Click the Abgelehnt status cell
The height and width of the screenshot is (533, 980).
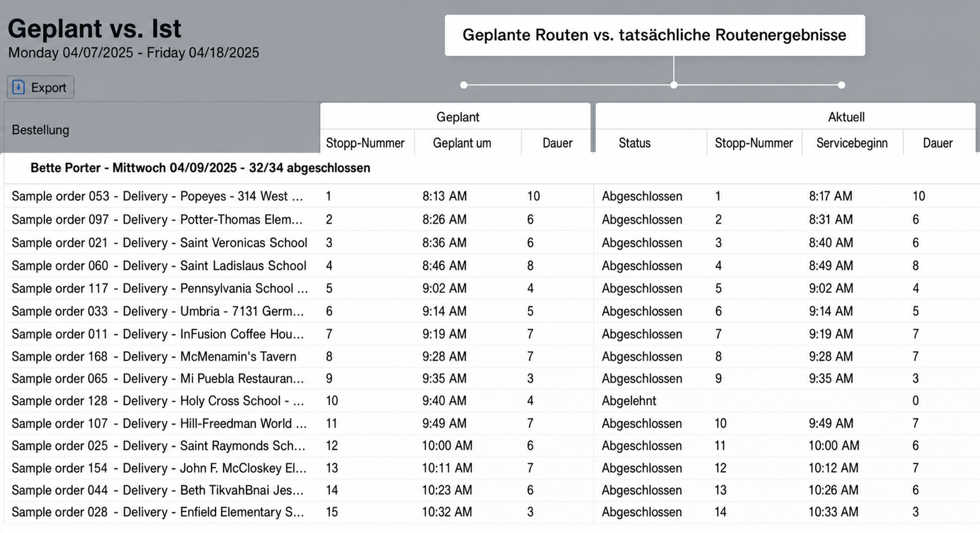(629, 400)
